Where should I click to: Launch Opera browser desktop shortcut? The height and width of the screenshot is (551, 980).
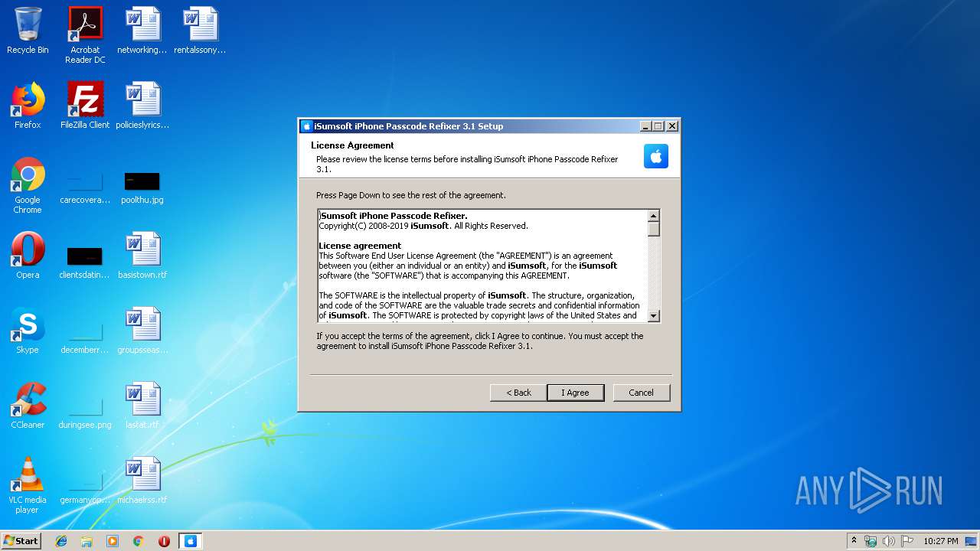click(x=28, y=256)
